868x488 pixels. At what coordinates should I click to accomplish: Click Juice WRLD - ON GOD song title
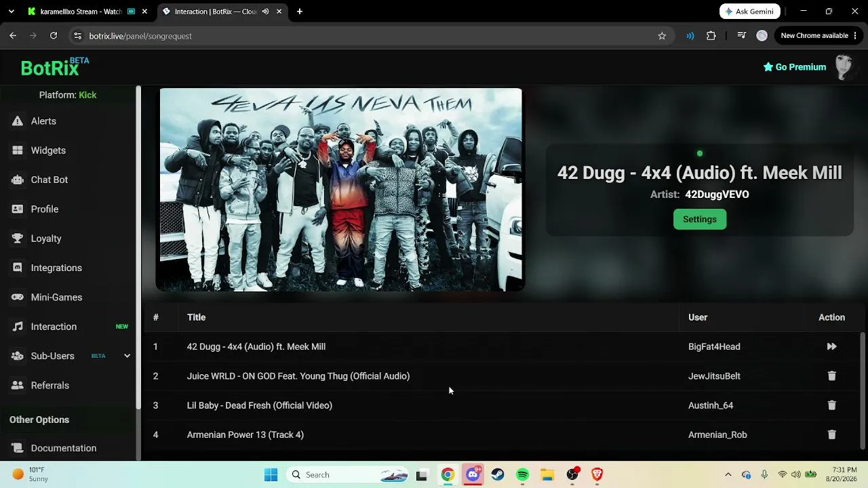click(x=298, y=376)
